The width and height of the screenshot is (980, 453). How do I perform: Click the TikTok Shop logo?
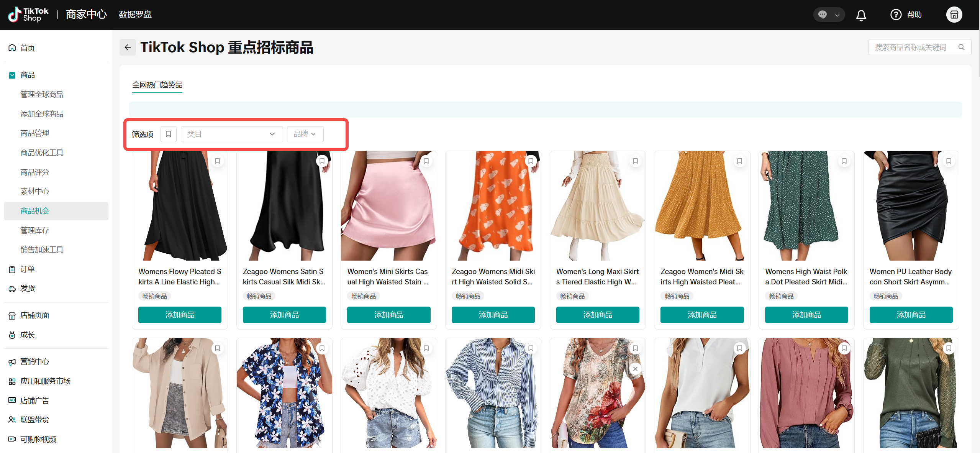coord(28,15)
